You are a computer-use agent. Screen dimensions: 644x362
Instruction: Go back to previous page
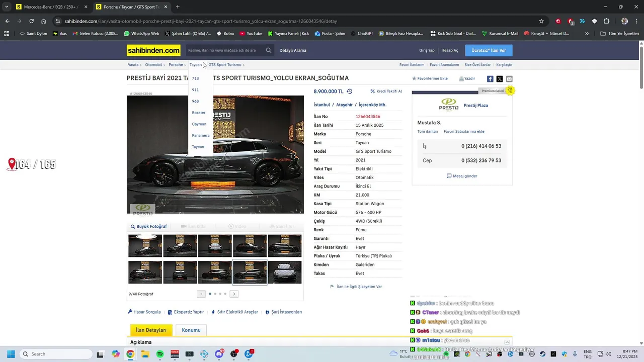[x=7, y=21]
